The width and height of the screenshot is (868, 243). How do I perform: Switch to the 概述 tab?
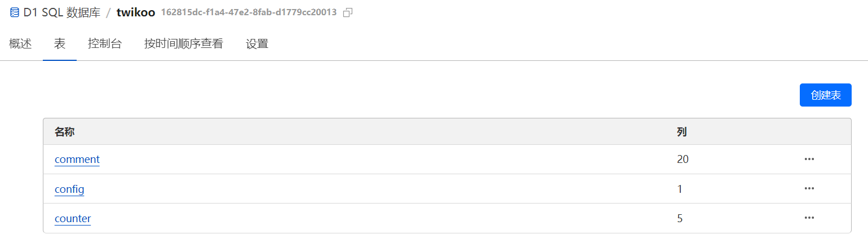coord(20,43)
